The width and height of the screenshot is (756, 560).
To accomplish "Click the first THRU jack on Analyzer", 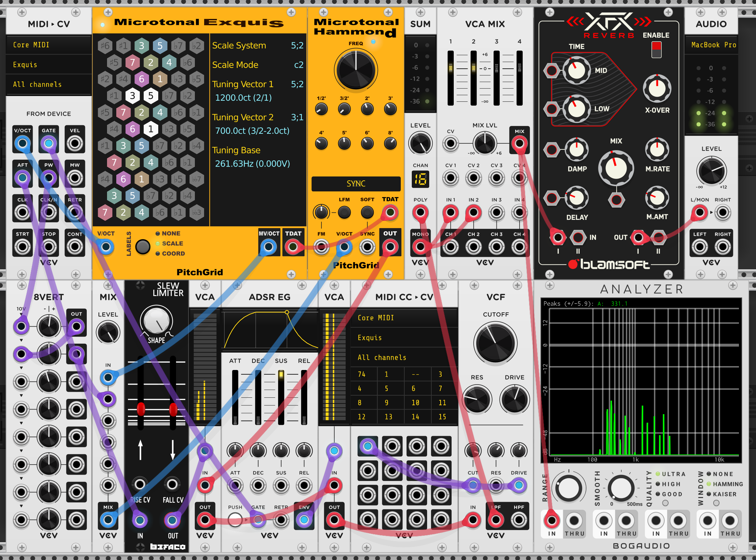I will pyautogui.click(x=574, y=521).
